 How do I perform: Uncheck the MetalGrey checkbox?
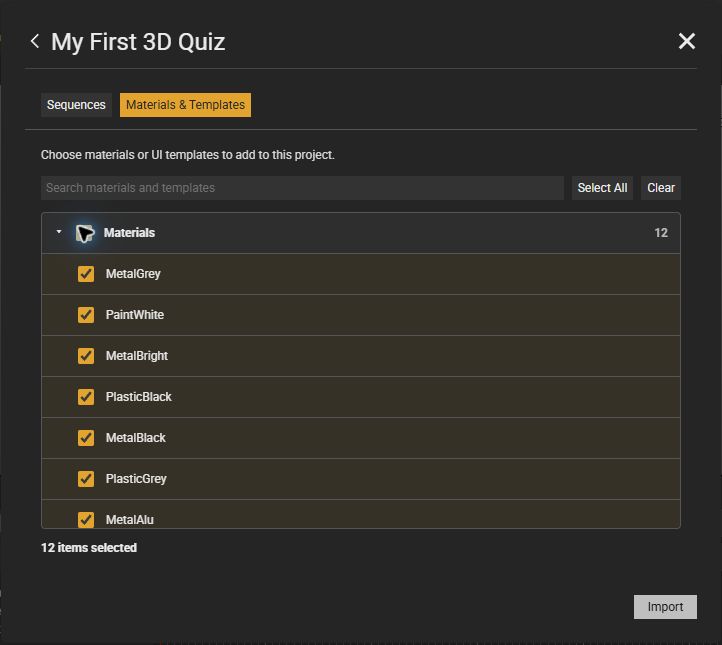(86, 274)
